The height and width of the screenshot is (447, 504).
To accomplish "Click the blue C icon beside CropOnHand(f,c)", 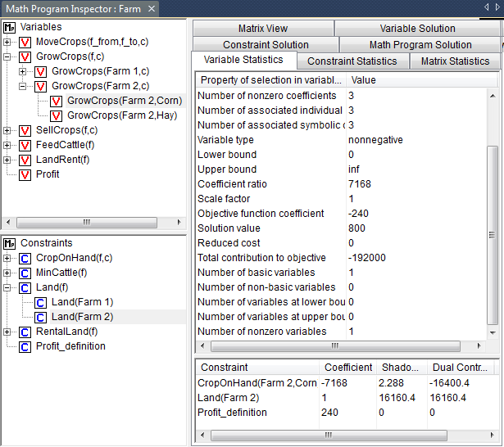I will coord(25,259).
